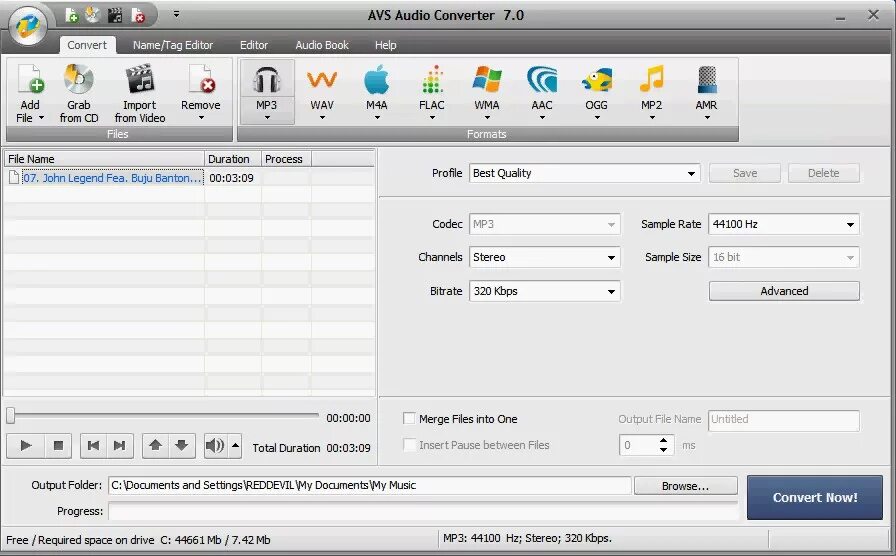This screenshot has height=556, width=896.
Task: Click the File Name column header
Action: (104, 159)
